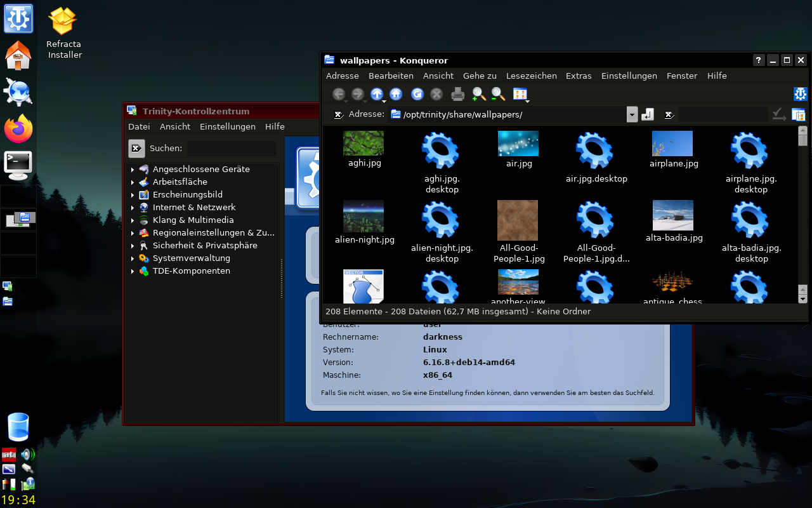The width and height of the screenshot is (812, 508).
Task: Clear the Suchen field in Kontrollzentrum
Action: 136,149
